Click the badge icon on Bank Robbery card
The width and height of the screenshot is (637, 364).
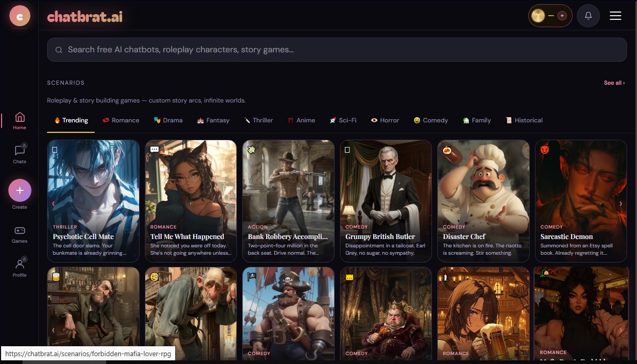pos(252,150)
